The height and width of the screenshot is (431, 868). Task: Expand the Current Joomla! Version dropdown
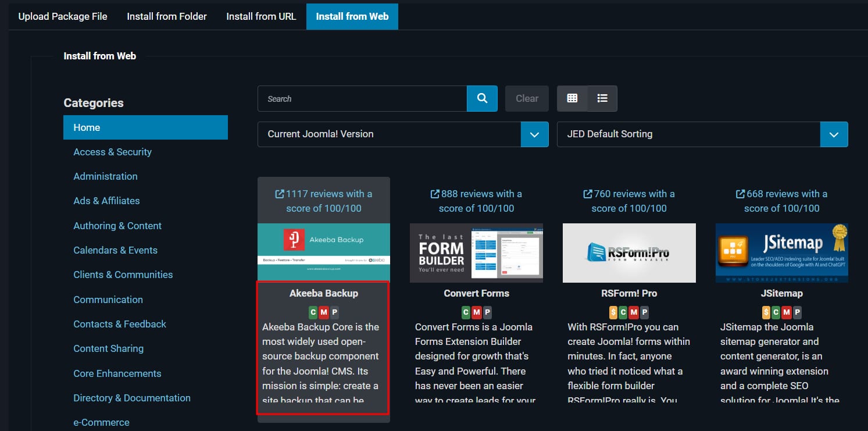click(x=534, y=134)
